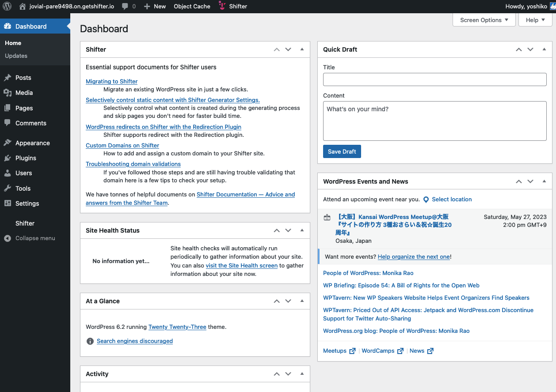Click the external link icon next to WordCamps
Viewport: 556px width, 392px height.
(x=400, y=351)
